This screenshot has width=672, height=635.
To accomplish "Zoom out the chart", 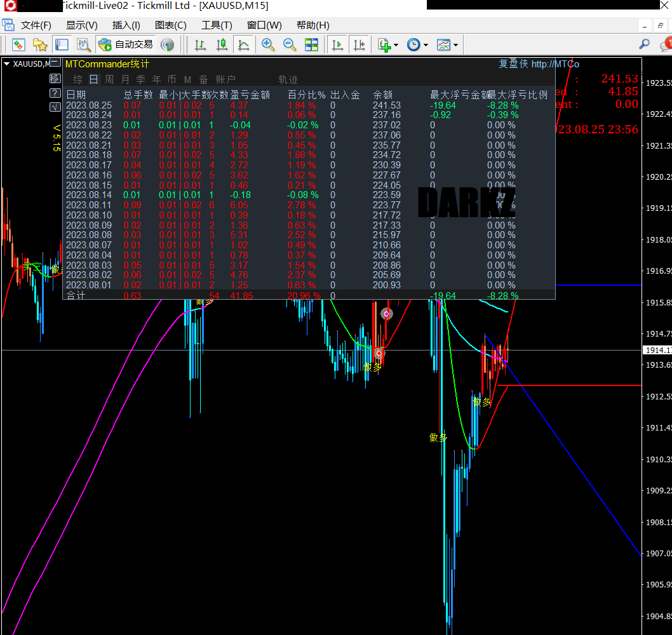I will [x=290, y=44].
